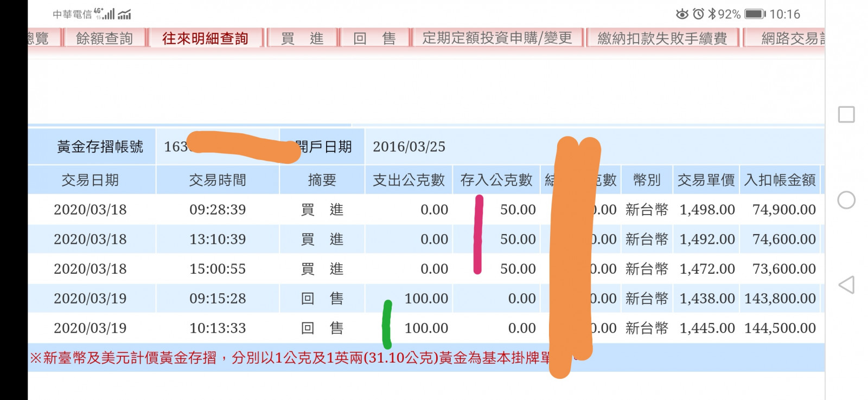Tap the Android home circle button
This screenshot has height=400, width=868.
(846, 200)
